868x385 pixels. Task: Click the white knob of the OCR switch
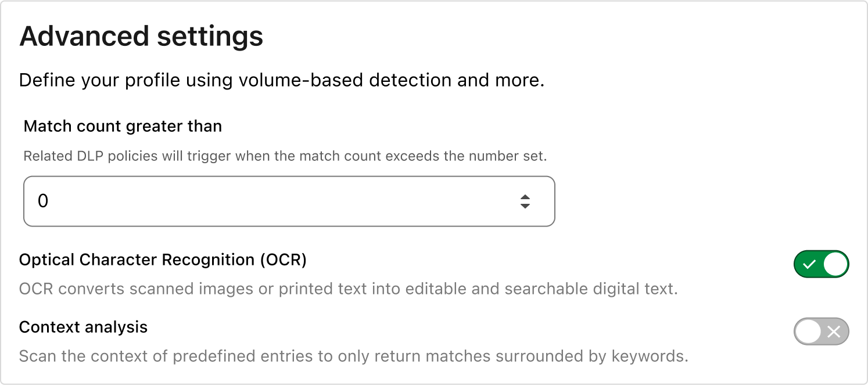click(x=835, y=264)
